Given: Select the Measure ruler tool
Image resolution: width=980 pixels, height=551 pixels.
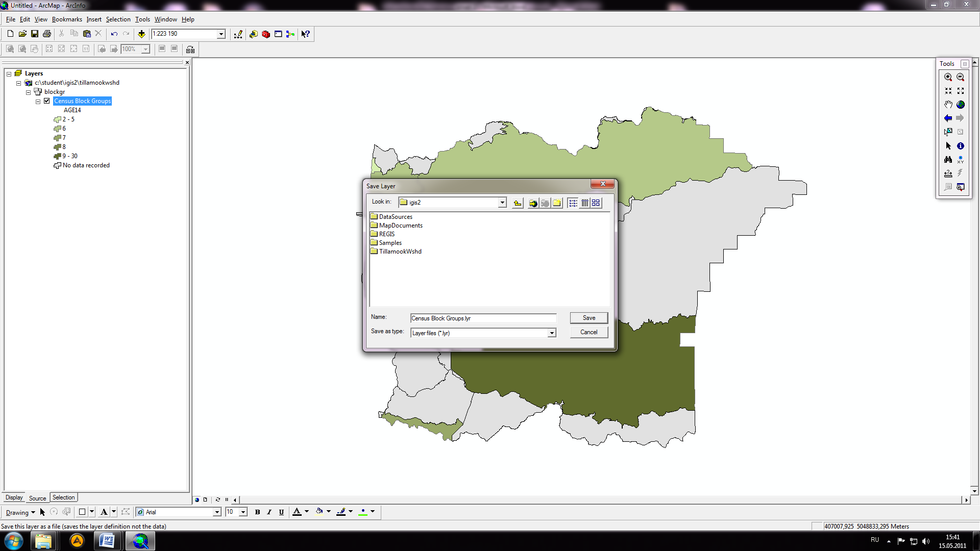Looking at the screenshot, I should (x=948, y=173).
